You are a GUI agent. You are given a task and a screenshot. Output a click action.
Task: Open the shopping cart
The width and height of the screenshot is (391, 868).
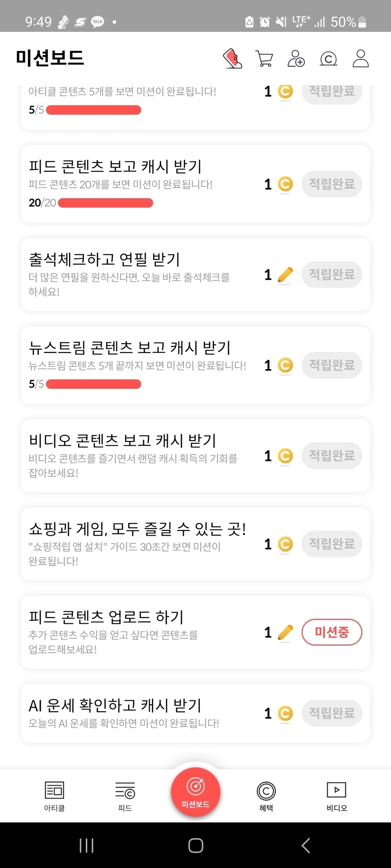[264, 59]
